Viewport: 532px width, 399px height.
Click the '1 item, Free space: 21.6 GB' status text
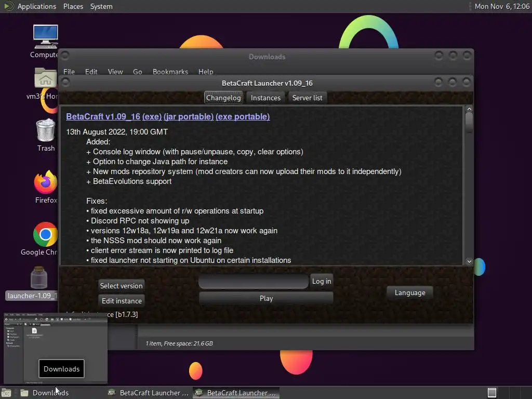click(179, 343)
